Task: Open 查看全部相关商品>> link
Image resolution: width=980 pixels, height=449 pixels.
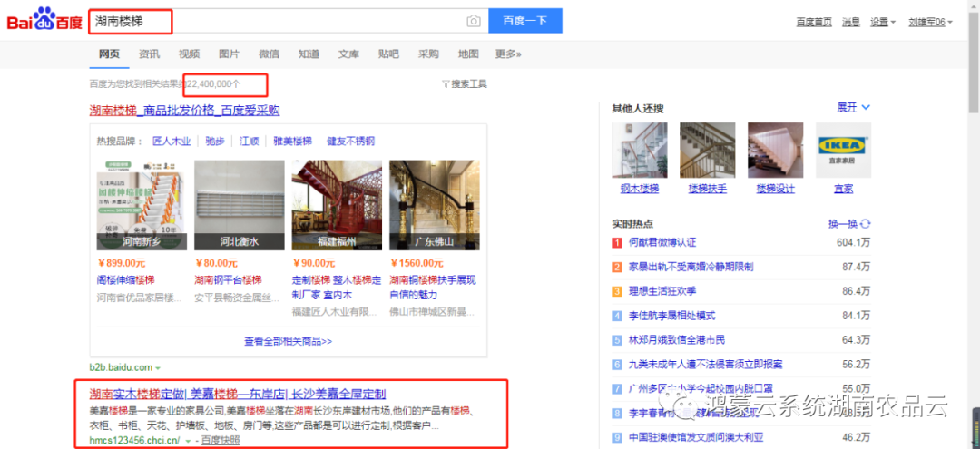Action: (x=288, y=342)
